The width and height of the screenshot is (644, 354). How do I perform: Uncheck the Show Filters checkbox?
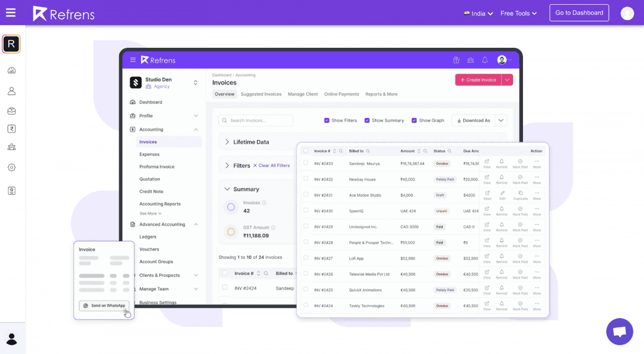tap(327, 120)
